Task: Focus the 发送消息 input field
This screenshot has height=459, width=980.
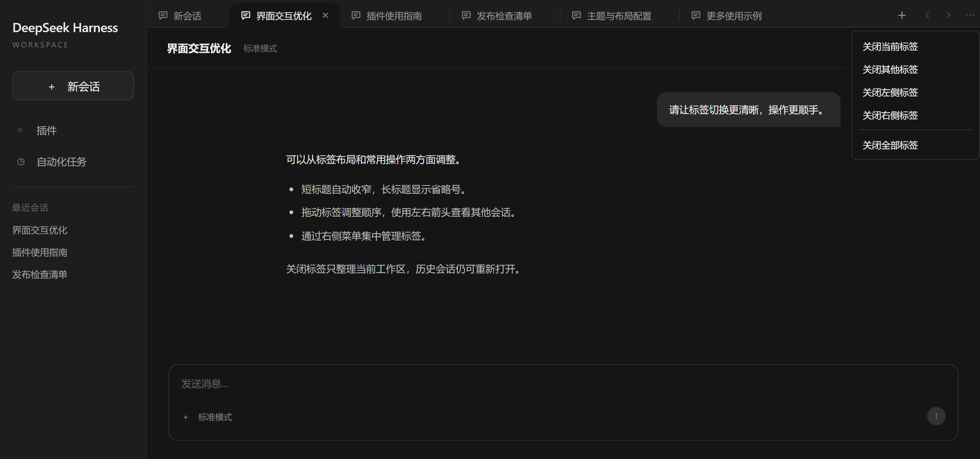Action: [563, 384]
